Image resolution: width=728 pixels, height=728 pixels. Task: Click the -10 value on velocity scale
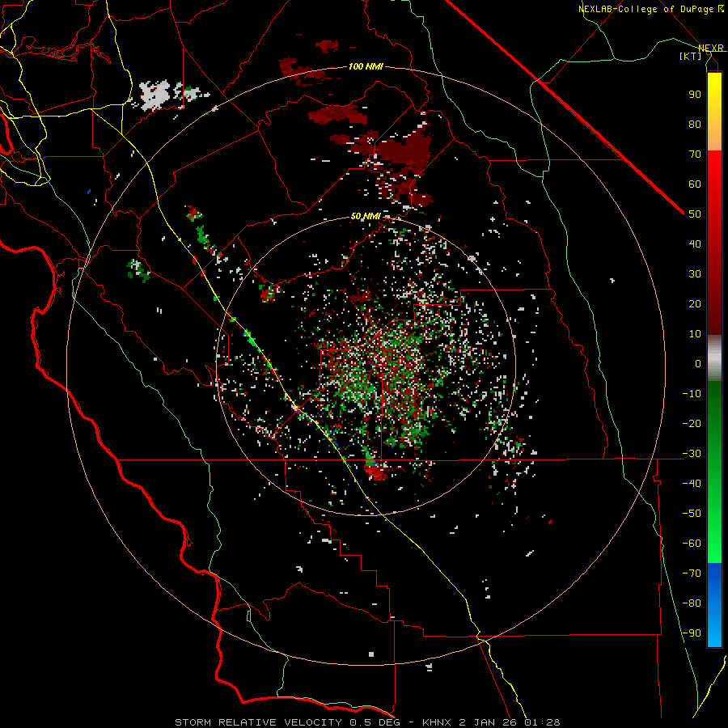pyautogui.click(x=692, y=394)
